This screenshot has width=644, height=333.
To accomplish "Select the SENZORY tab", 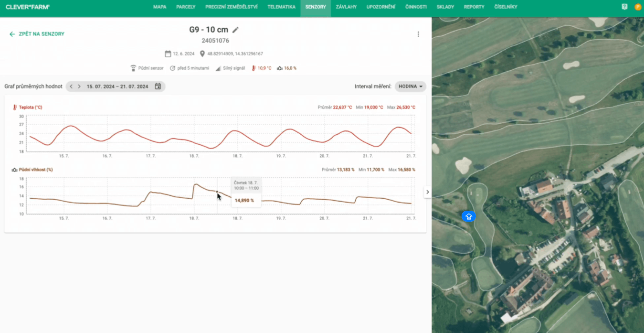I will (x=316, y=7).
